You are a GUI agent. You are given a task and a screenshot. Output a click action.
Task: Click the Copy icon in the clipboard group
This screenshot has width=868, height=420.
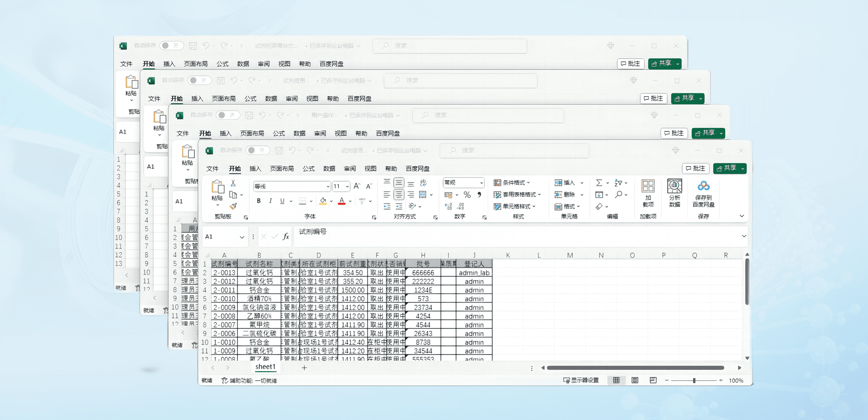click(x=233, y=195)
